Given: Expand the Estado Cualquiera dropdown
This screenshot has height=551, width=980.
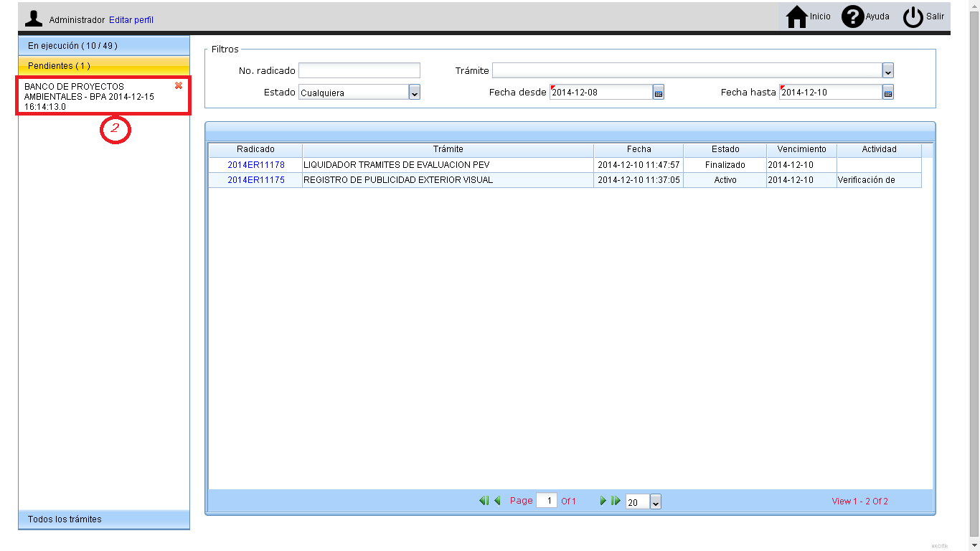Looking at the screenshot, I should coord(415,93).
